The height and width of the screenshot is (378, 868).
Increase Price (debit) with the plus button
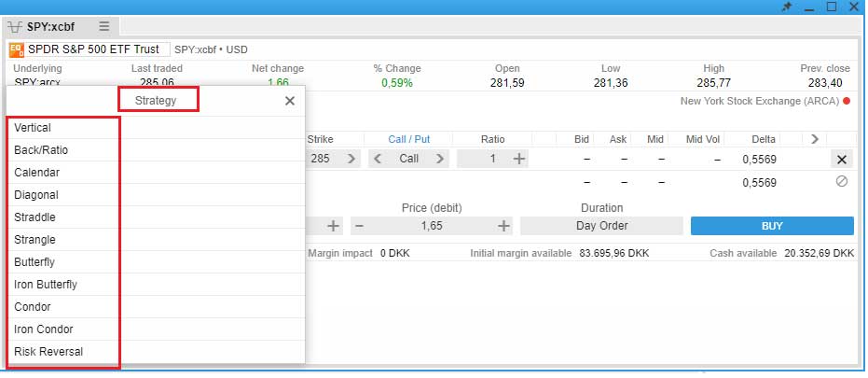pyautogui.click(x=503, y=226)
